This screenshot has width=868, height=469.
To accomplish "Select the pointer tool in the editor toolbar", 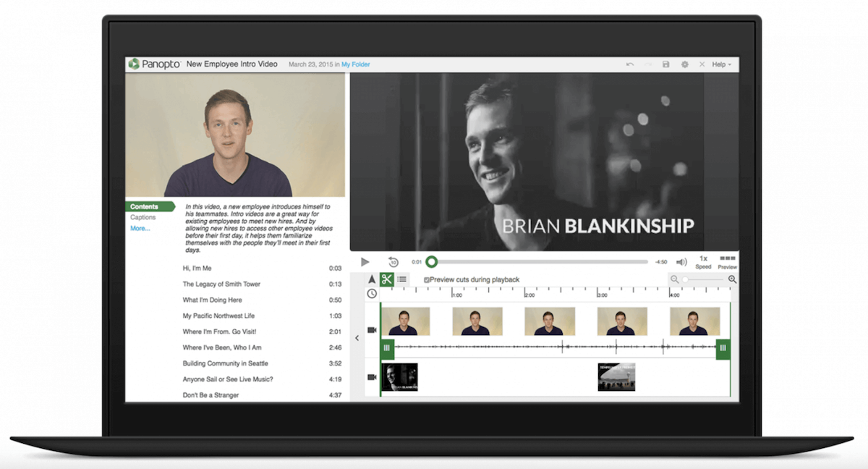I will click(x=372, y=279).
